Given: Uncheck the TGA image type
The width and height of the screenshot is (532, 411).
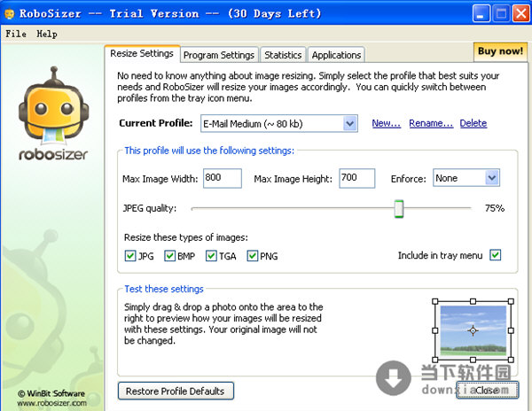Looking at the screenshot, I should (211, 256).
